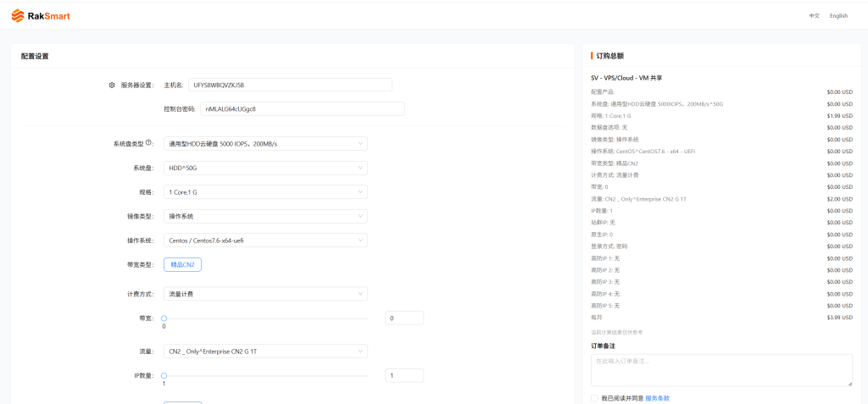
Task: Expand the 镜像类型 操作系统 dropdown
Action: click(265, 216)
